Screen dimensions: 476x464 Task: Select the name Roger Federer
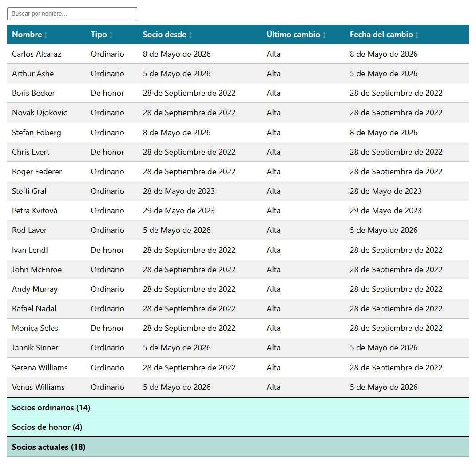point(37,172)
